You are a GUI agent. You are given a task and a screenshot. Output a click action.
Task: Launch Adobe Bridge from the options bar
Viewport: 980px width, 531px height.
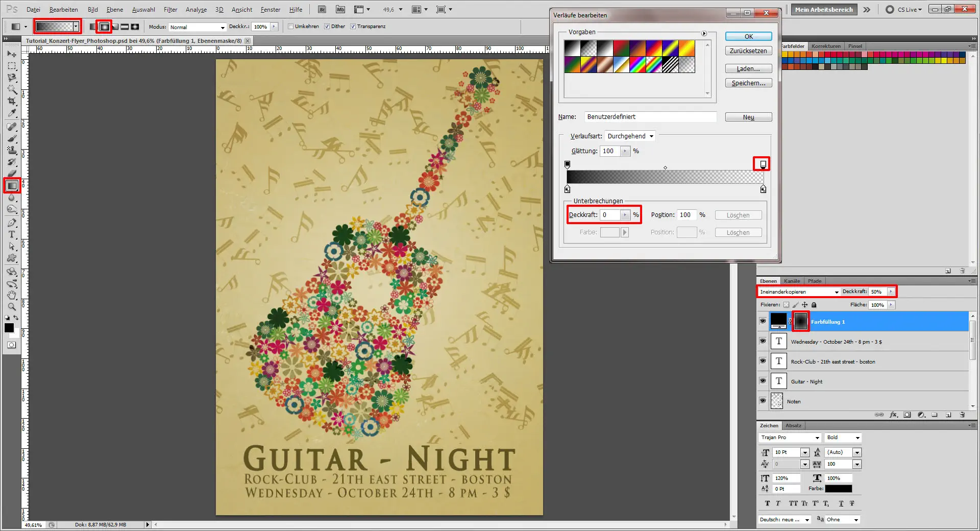pyautogui.click(x=322, y=9)
